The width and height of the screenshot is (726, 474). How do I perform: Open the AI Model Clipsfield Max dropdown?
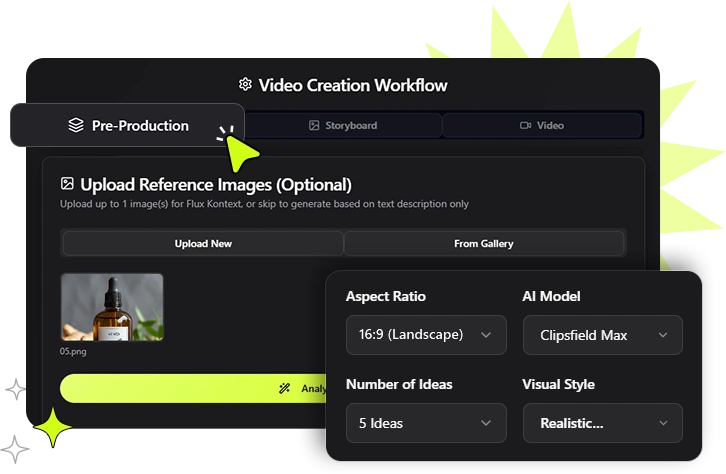(602, 335)
